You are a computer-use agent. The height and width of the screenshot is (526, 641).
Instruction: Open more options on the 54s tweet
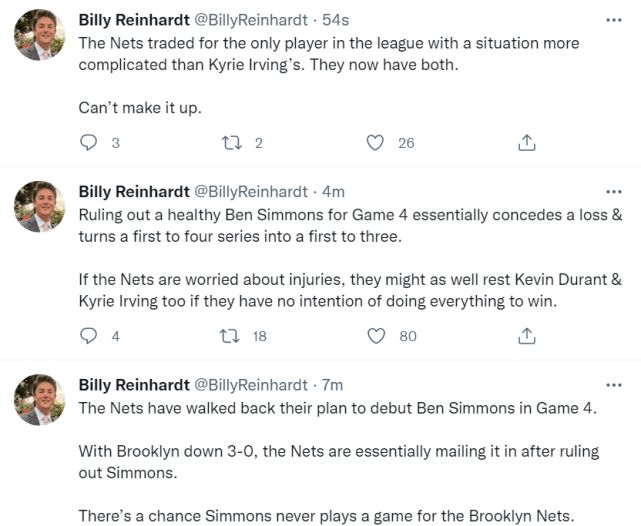click(x=613, y=19)
